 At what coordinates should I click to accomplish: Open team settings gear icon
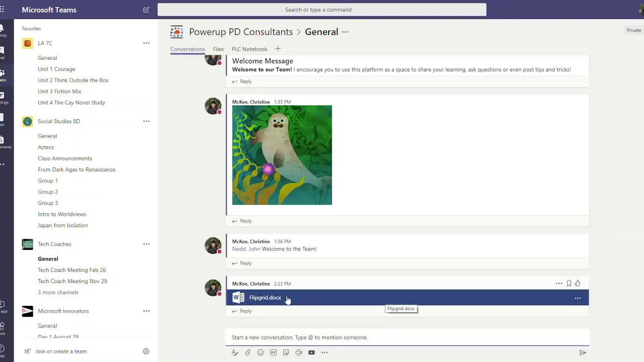(146, 351)
